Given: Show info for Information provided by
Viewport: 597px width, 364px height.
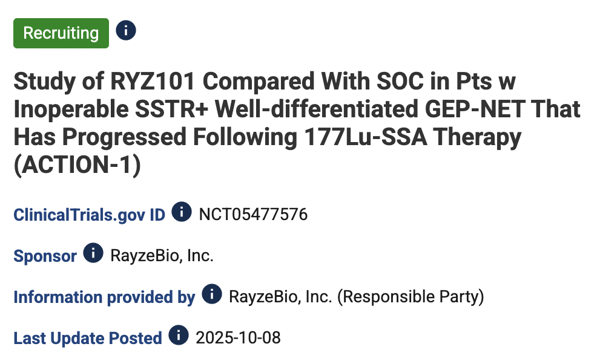Looking at the screenshot, I should point(211,294).
